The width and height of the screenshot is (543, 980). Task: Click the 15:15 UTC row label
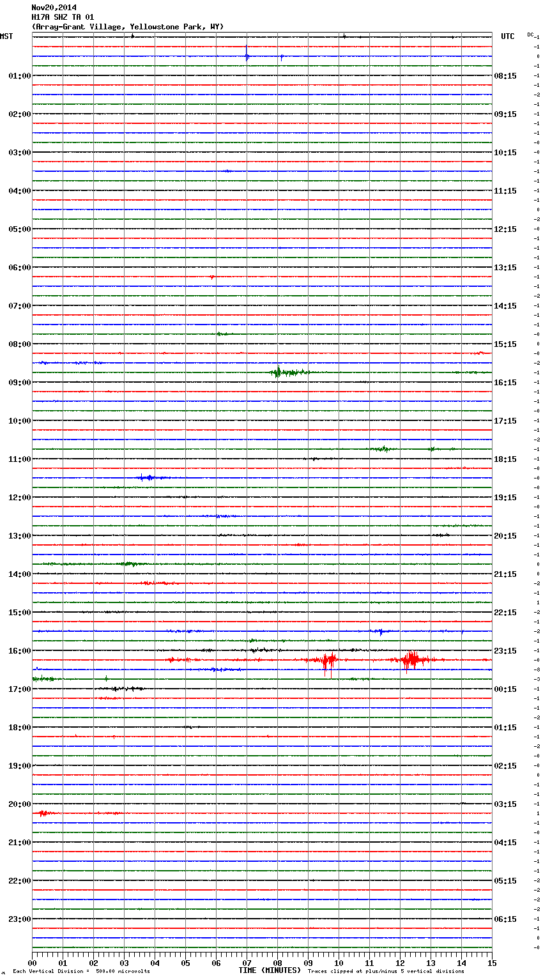pyautogui.click(x=505, y=344)
